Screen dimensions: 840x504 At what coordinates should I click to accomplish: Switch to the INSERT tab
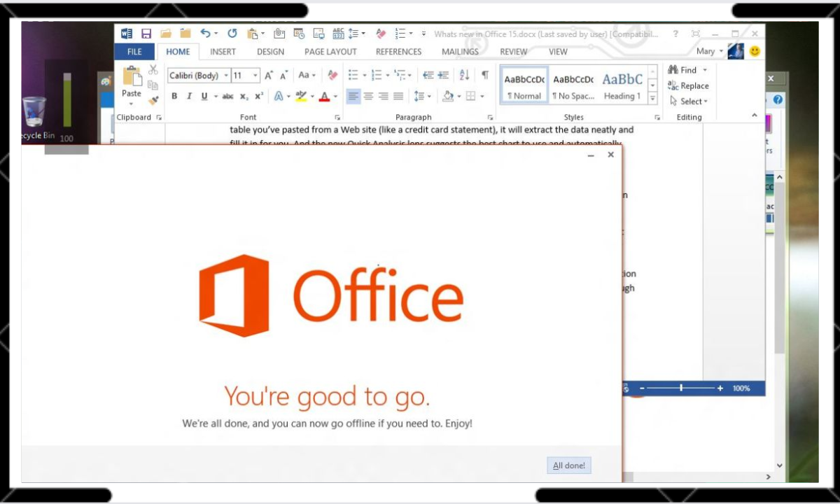click(223, 52)
